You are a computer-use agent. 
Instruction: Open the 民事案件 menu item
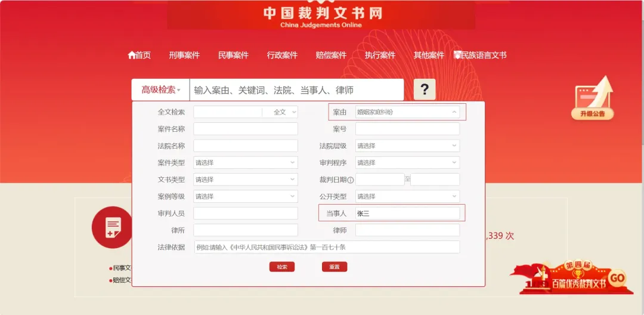tap(233, 55)
